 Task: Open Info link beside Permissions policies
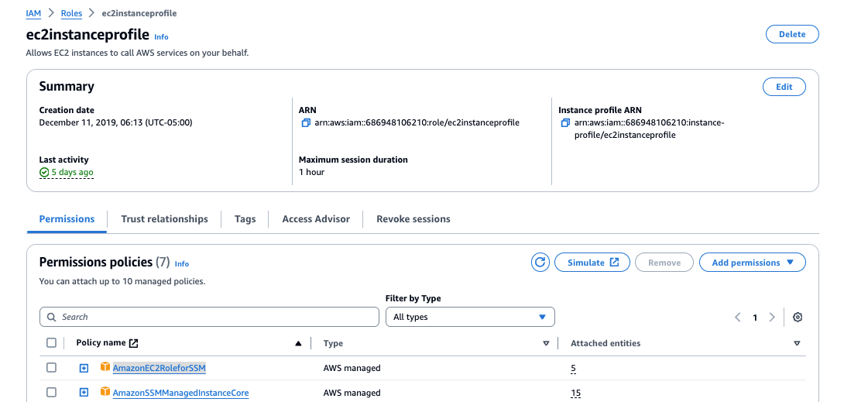(181, 264)
